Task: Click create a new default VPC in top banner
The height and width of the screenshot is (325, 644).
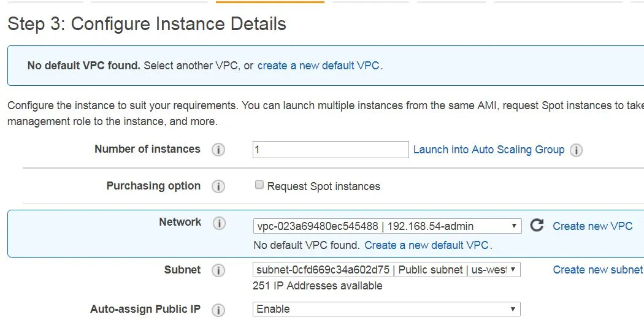Action: pyautogui.click(x=318, y=66)
